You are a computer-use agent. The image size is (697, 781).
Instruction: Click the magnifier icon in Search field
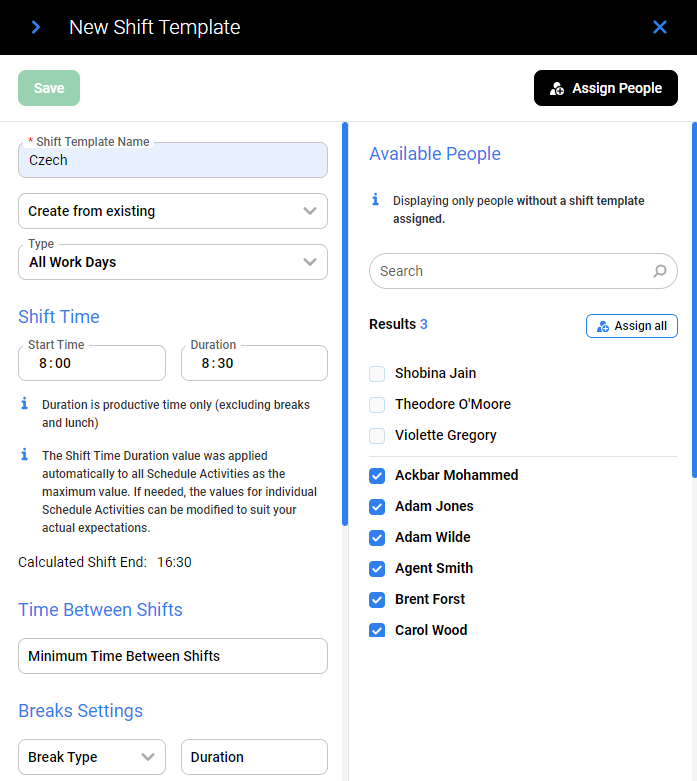point(660,271)
